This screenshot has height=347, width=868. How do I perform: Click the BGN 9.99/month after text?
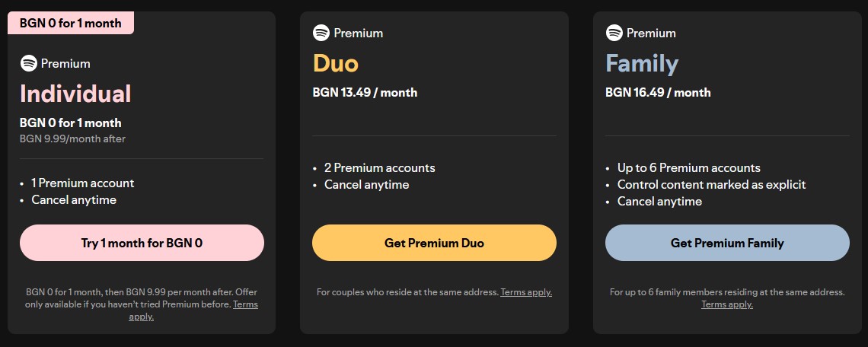72,138
